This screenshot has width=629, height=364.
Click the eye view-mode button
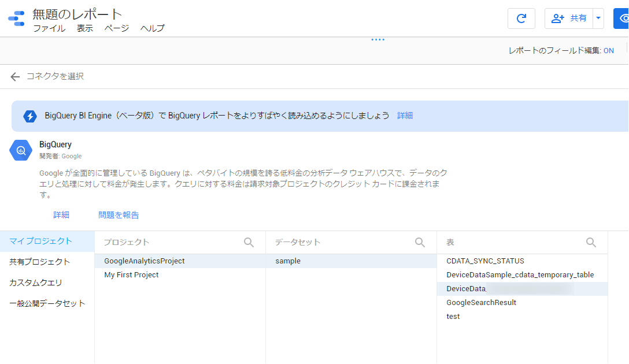click(622, 18)
